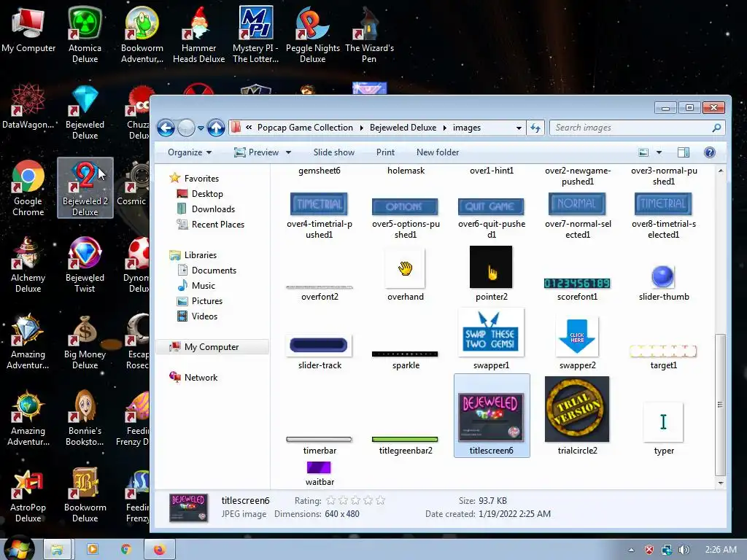Click the change view icon
This screenshot has width=747, height=560.
[x=643, y=152]
